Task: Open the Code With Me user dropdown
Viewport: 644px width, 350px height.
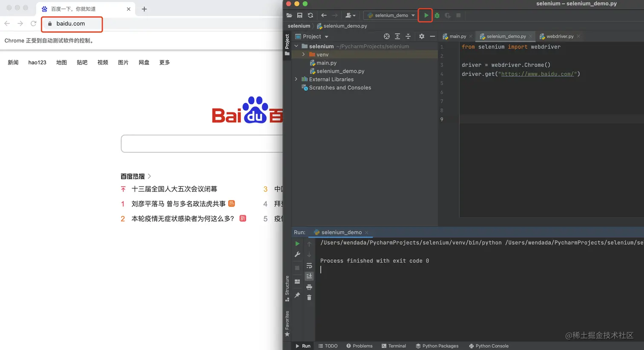Action: 350,15
